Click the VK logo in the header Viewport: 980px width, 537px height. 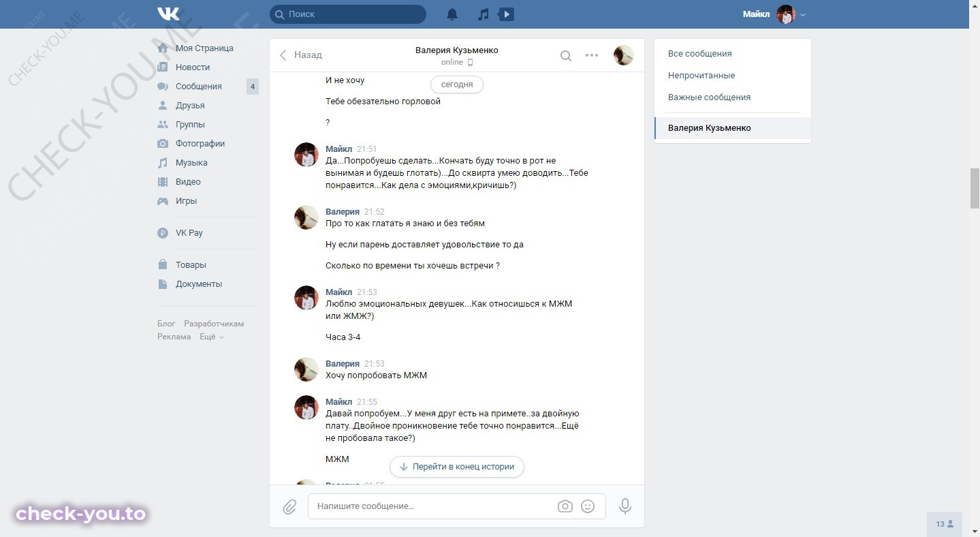[x=168, y=14]
